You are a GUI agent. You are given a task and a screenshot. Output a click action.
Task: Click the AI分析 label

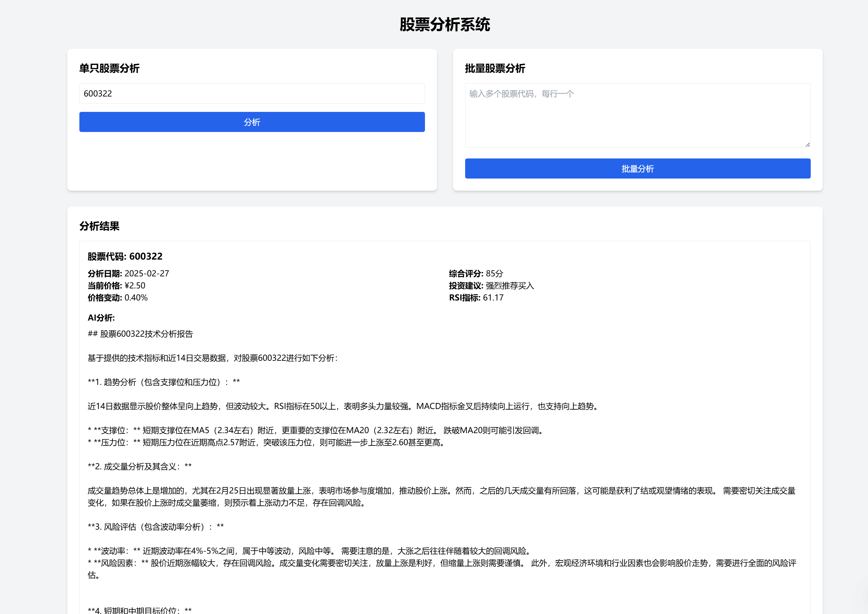pyautogui.click(x=101, y=318)
